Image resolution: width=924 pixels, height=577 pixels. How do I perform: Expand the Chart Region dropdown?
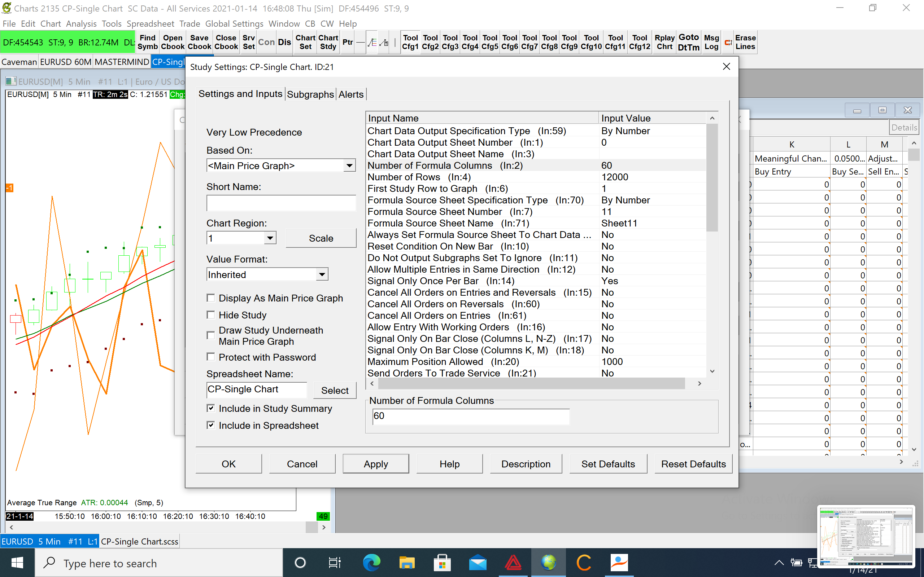point(270,238)
